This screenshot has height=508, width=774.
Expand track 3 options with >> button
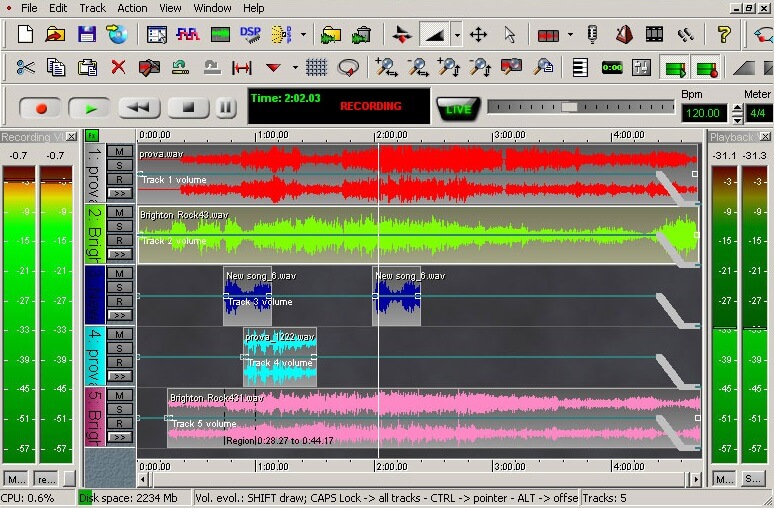(x=119, y=315)
